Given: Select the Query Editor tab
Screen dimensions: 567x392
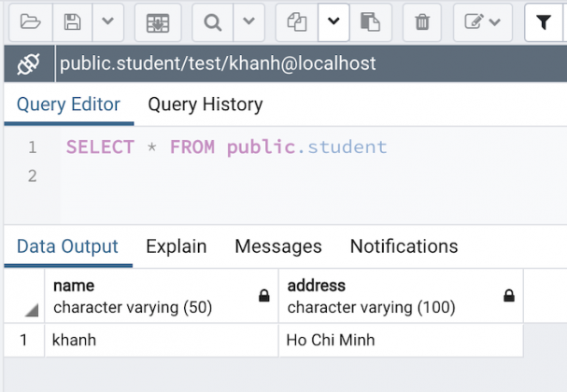Looking at the screenshot, I should click(68, 105).
